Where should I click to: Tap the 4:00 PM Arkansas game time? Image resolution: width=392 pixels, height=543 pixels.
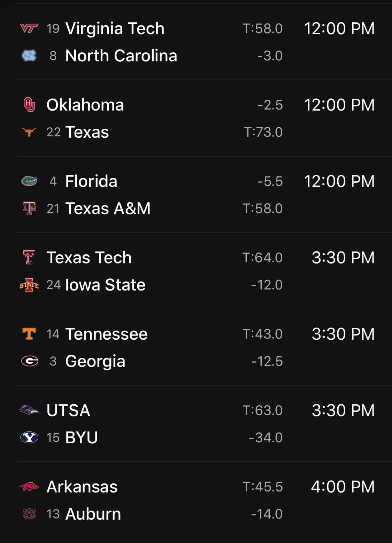click(343, 487)
